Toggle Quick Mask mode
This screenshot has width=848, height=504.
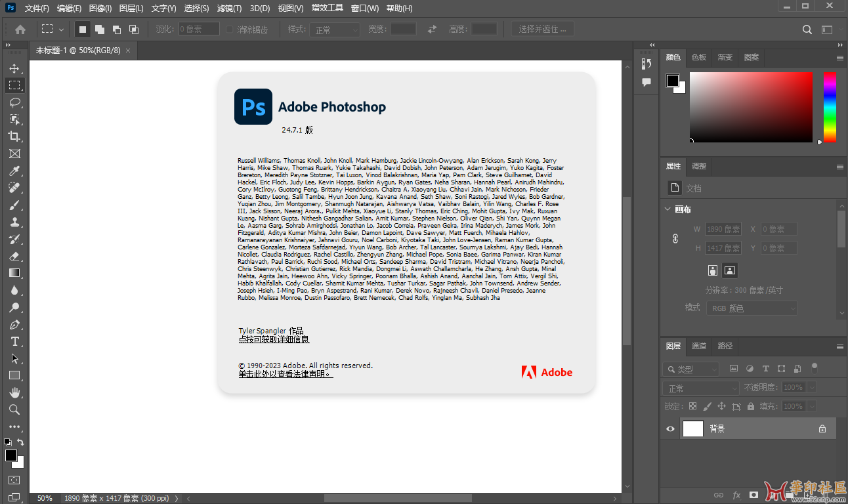[x=14, y=480]
